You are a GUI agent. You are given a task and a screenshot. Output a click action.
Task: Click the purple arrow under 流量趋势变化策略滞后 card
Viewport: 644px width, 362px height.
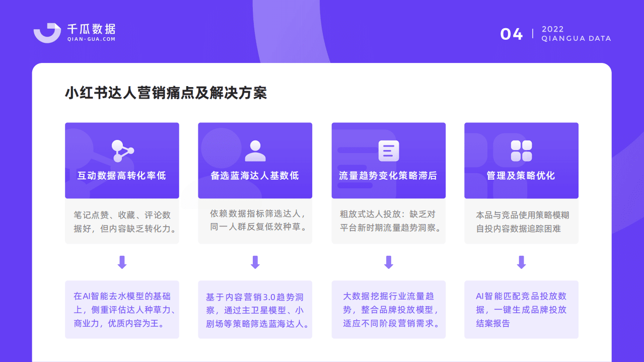point(388,262)
